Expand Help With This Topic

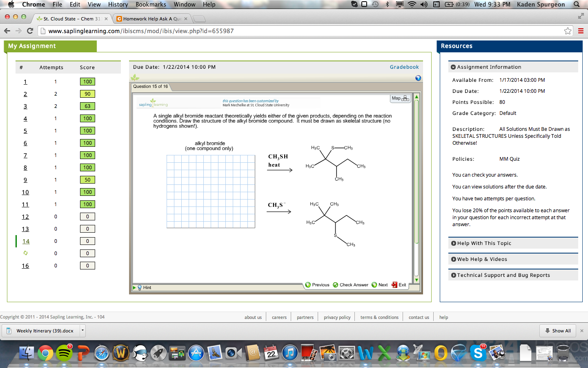pos(454,243)
